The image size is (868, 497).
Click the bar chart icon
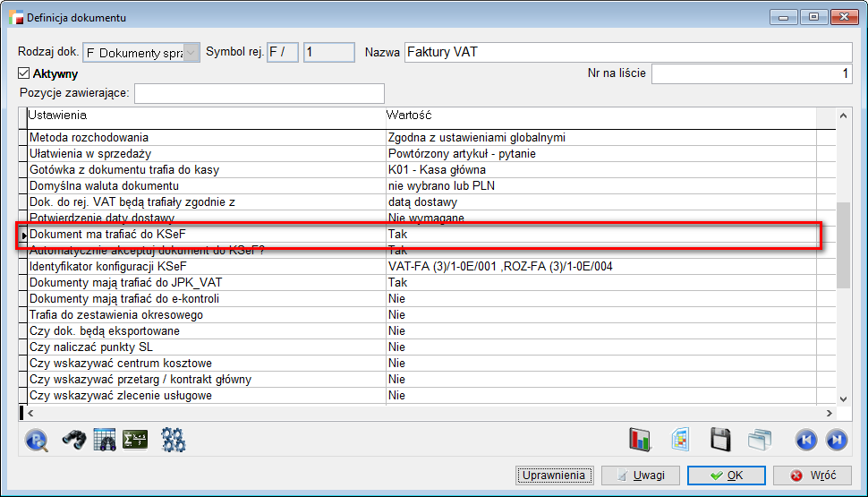point(640,440)
